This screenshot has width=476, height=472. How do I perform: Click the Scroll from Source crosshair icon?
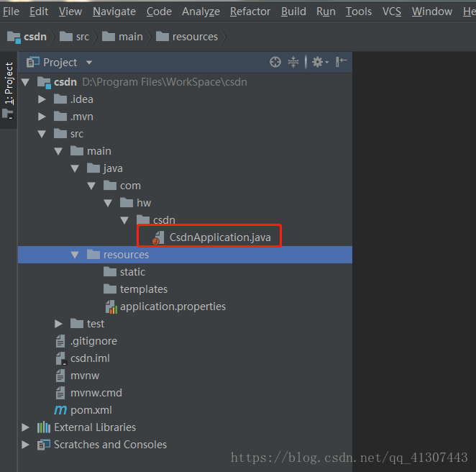[x=275, y=62]
